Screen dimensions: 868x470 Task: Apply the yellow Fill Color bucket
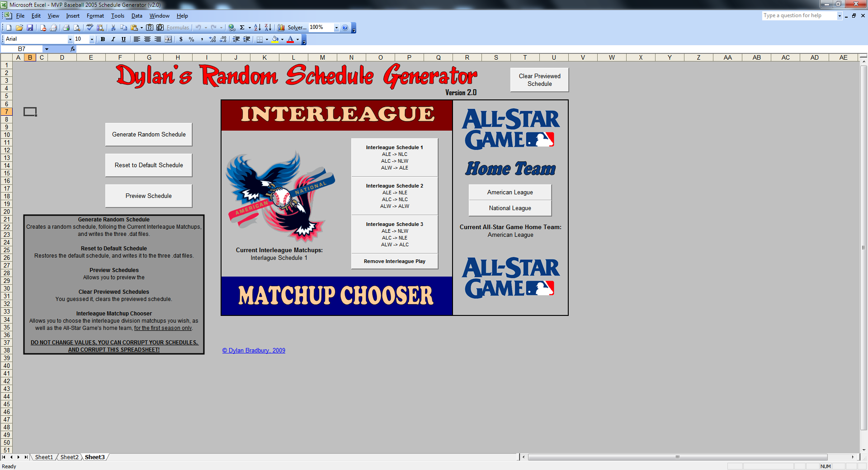click(x=275, y=39)
